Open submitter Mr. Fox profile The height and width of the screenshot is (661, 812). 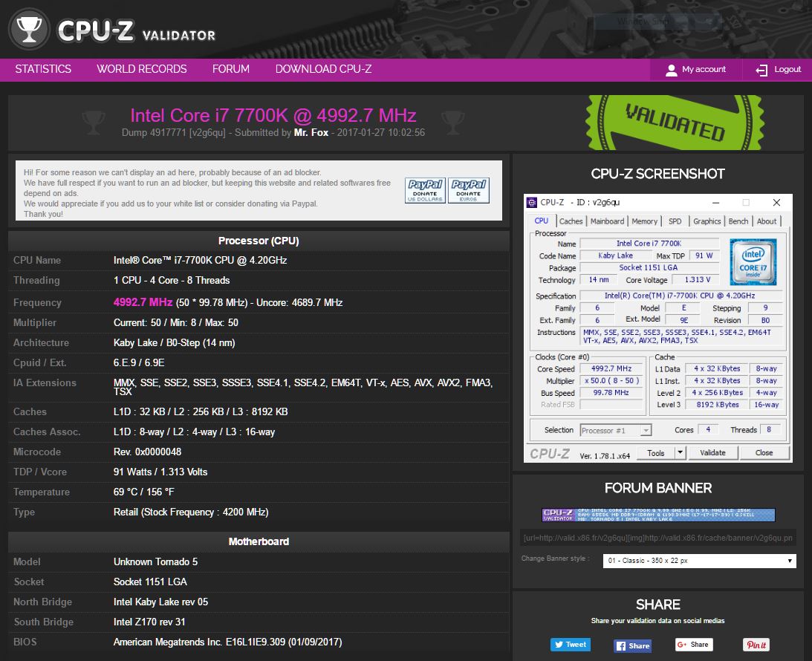pyautogui.click(x=311, y=132)
